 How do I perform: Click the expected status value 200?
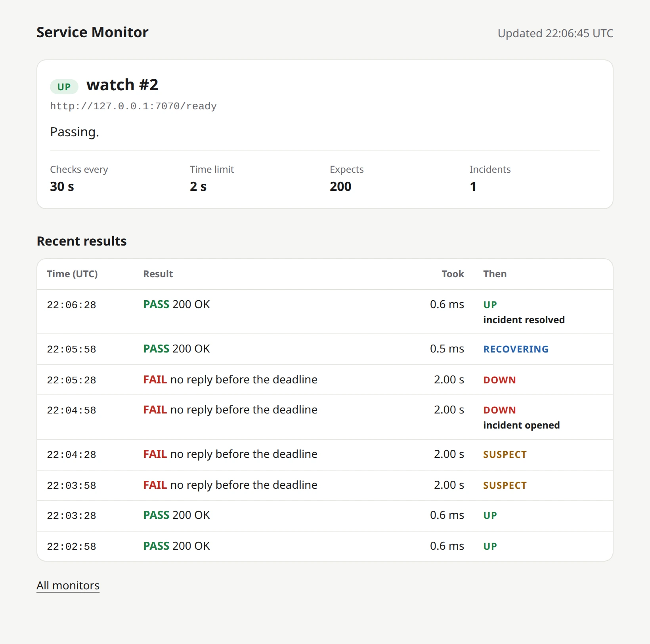coord(340,187)
